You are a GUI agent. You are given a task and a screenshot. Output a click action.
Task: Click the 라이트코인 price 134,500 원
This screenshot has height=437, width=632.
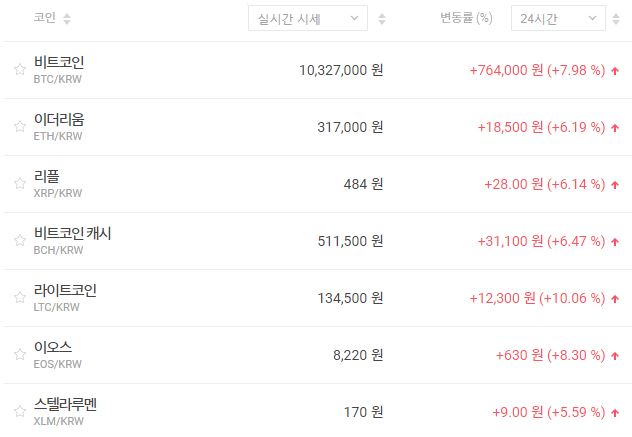coord(341,298)
